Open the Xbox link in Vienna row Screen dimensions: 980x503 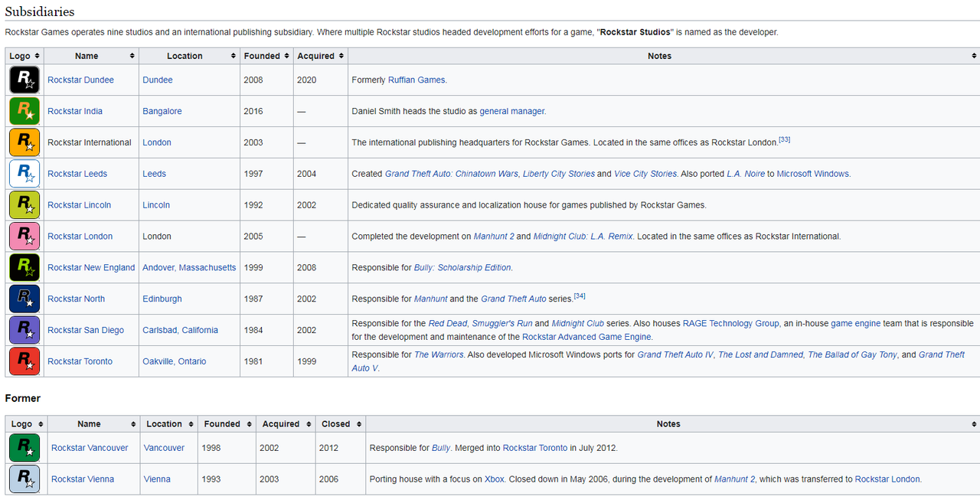(495, 479)
